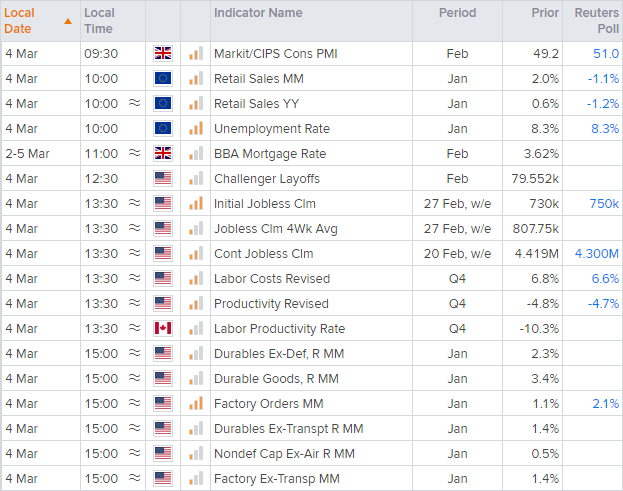Click the approximate-time symbol on BBA Mortgage Rate row

pos(135,154)
